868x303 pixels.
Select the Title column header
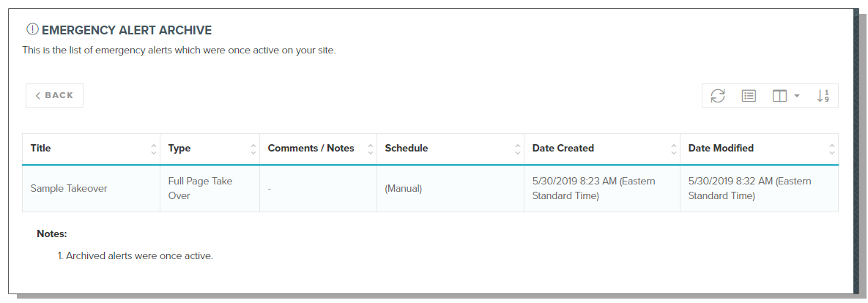41,149
